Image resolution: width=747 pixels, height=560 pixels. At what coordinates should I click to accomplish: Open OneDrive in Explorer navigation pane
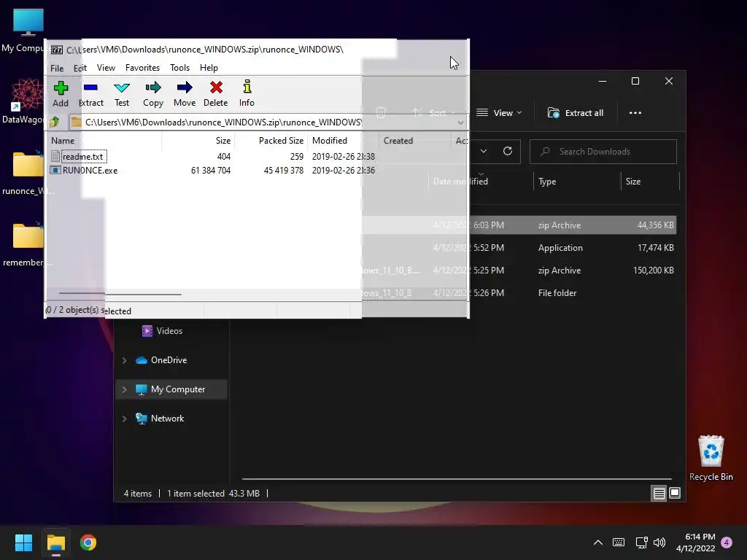[x=161, y=360]
